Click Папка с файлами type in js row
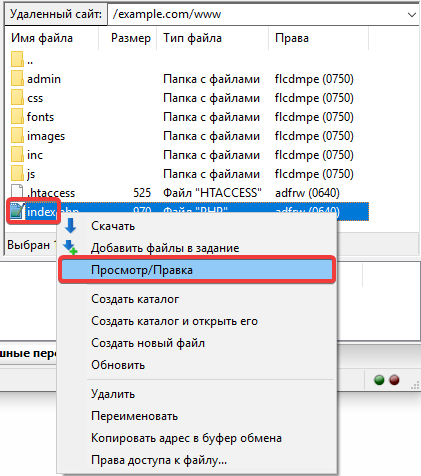This screenshot has width=421, height=476. coord(211,174)
